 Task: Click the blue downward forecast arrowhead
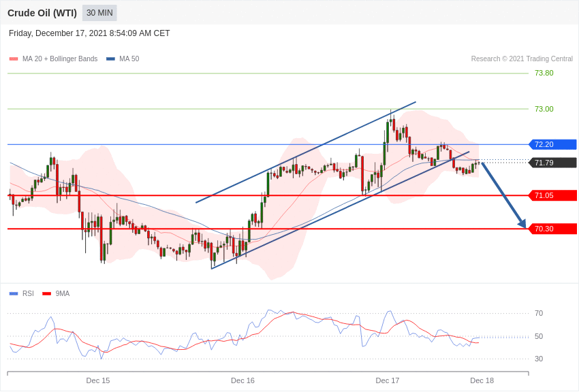[522, 223]
